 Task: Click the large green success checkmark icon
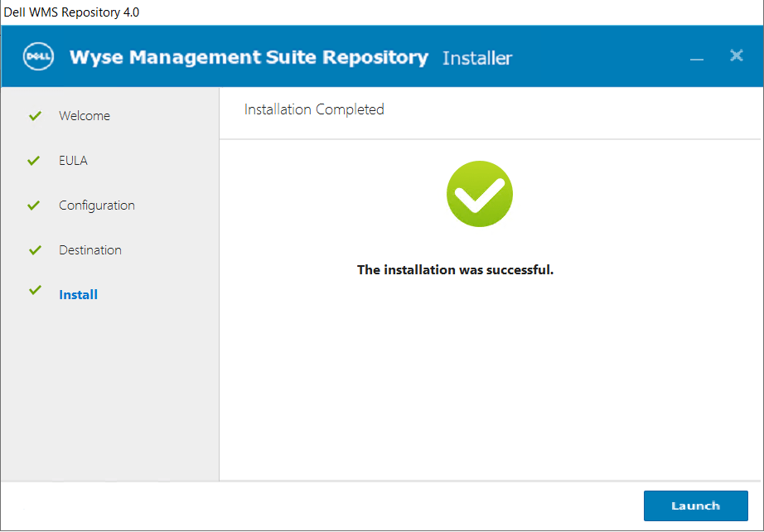point(479,194)
